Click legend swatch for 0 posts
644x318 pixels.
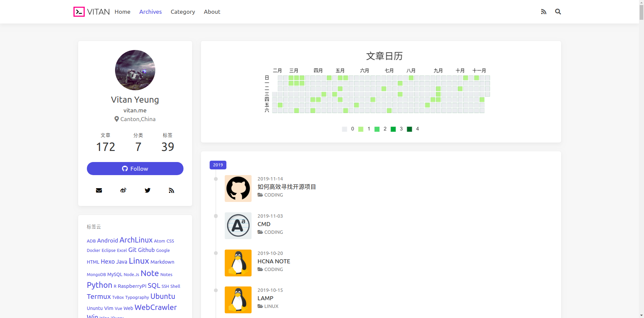[344, 129]
